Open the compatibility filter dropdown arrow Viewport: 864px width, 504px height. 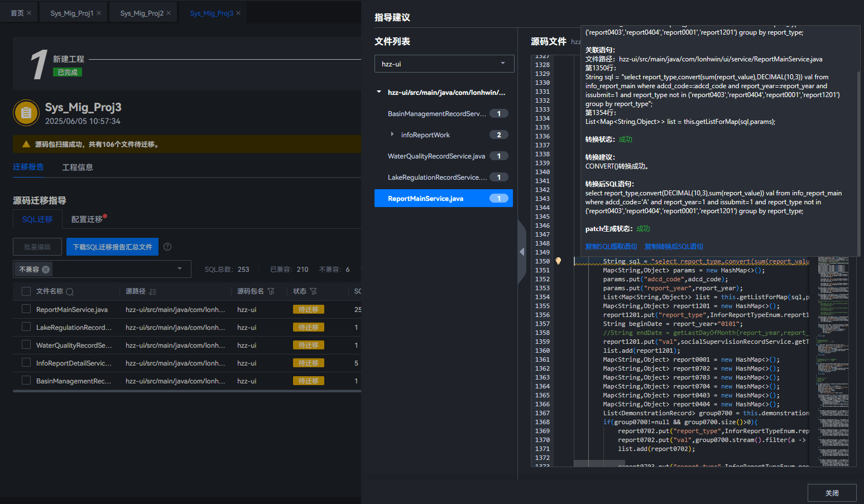coord(180,269)
